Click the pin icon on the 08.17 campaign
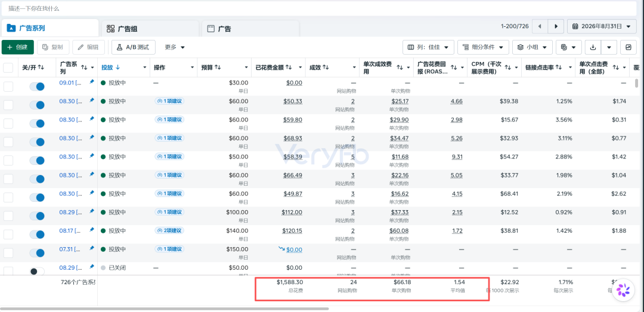The image size is (644, 312). 92,230
